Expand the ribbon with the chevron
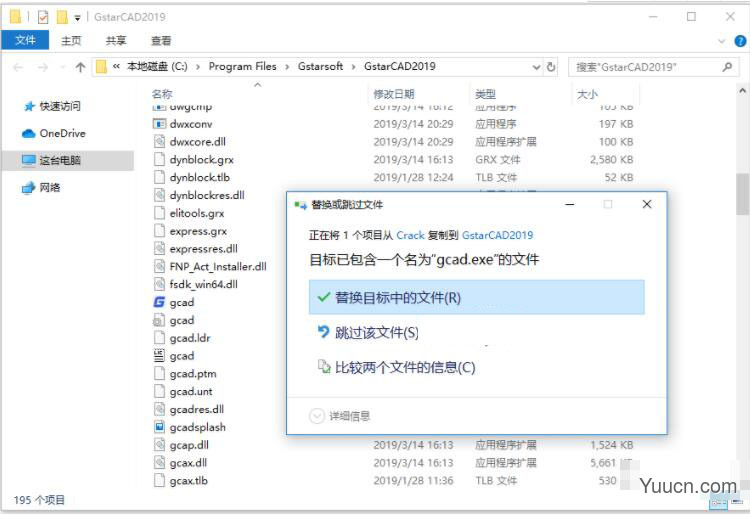The image size is (750, 516). (x=722, y=41)
